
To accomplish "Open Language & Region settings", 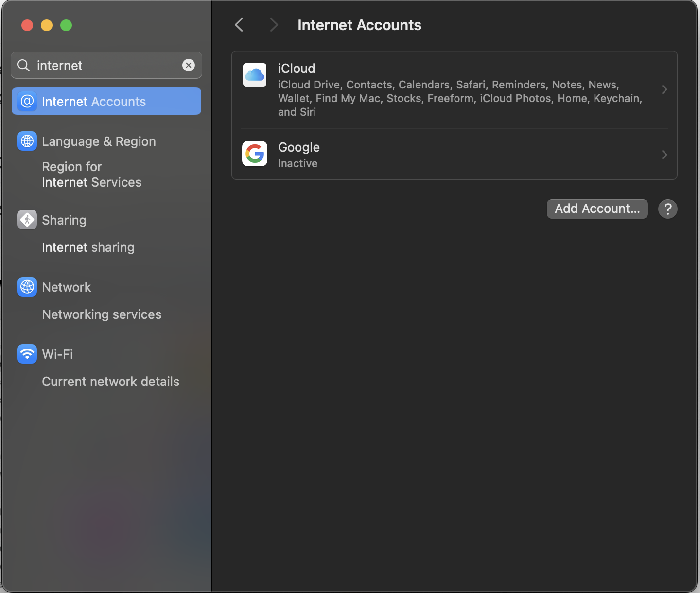I will (99, 141).
